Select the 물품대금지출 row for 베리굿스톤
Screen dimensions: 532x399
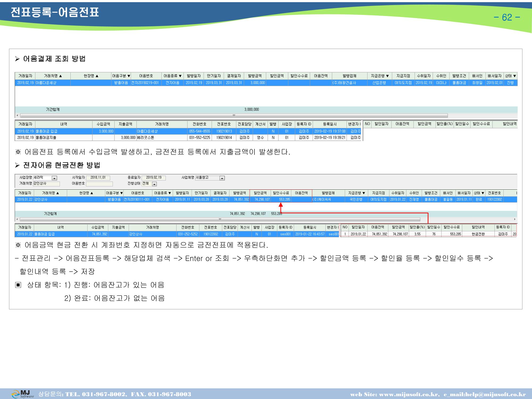[188, 138]
